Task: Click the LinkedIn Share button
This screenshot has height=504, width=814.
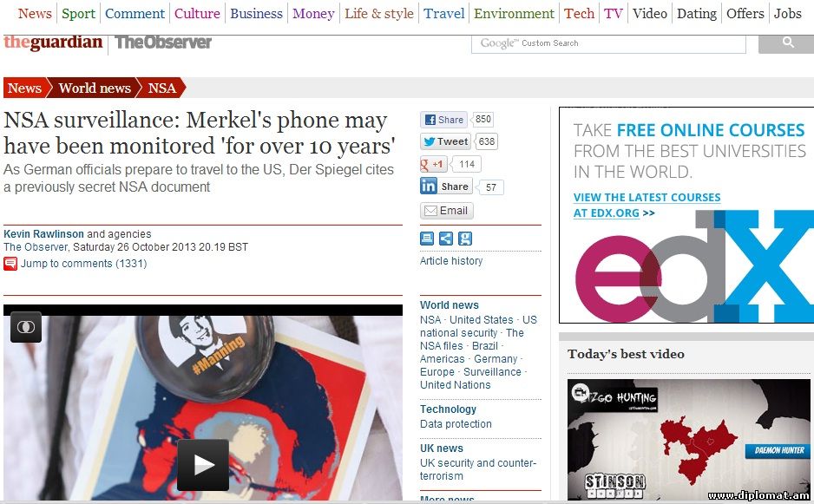Action: pos(445,187)
